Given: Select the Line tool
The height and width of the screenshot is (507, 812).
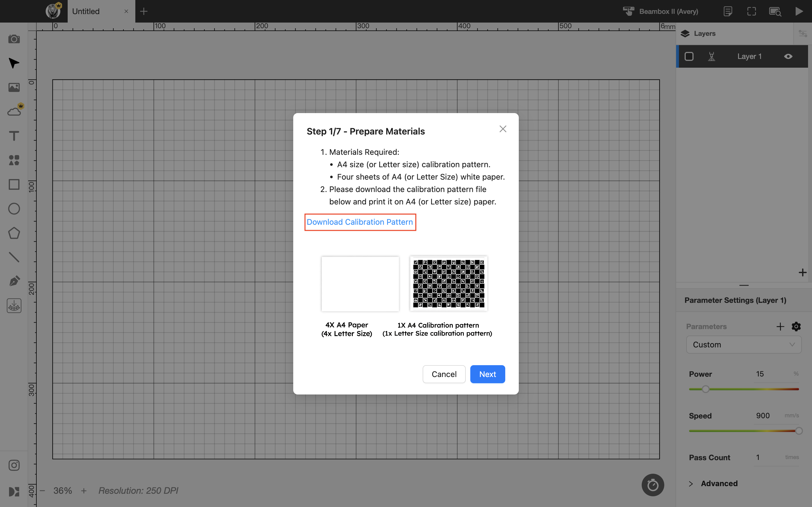Looking at the screenshot, I should pyautogui.click(x=14, y=257).
